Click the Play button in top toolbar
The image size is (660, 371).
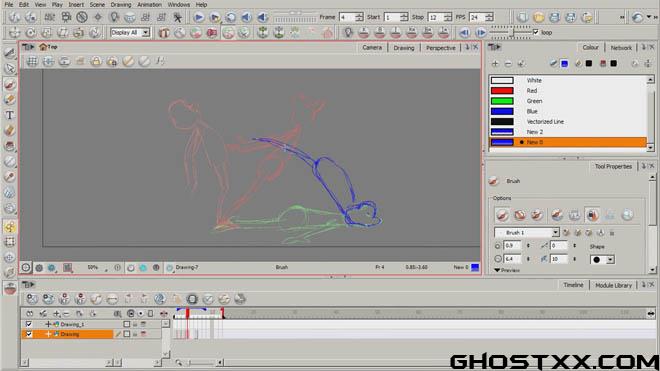pyautogui.click(x=199, y=17)
